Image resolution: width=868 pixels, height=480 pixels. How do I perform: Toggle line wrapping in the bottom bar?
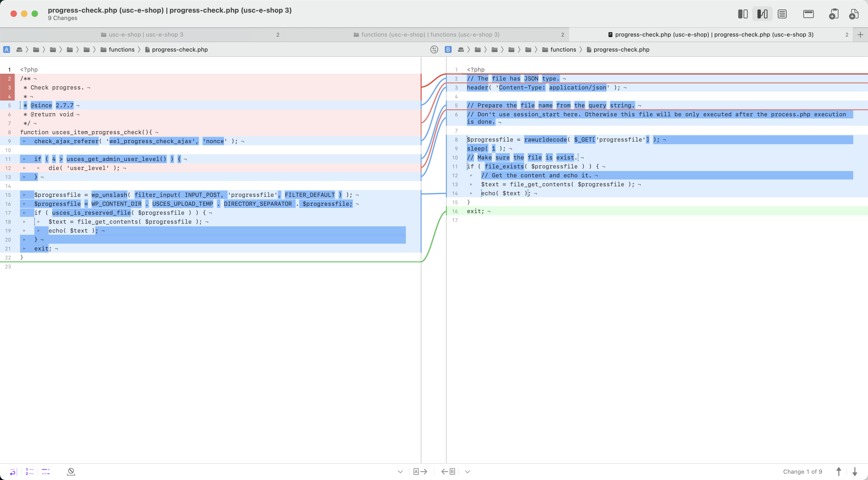coord(13,472)
